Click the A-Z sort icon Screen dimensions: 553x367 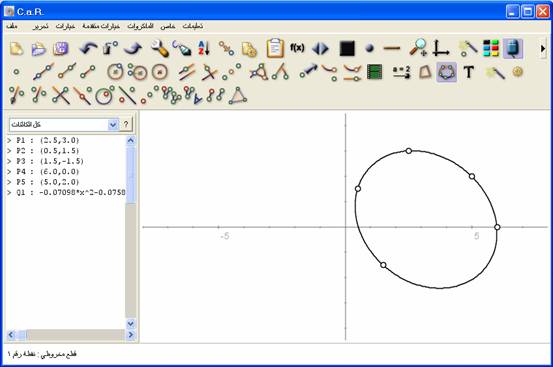coord(204,48)
